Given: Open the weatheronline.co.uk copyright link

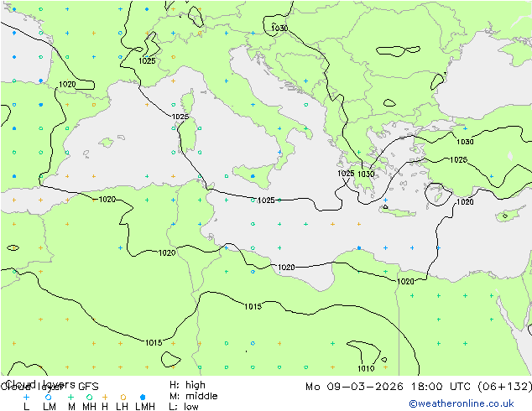Looking at the screenshot, I should tap(461, 403).
